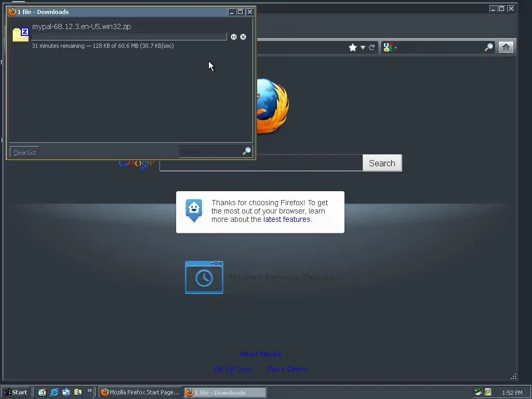Click the Clear List button
Screen dimensions: 532x399
24,152
